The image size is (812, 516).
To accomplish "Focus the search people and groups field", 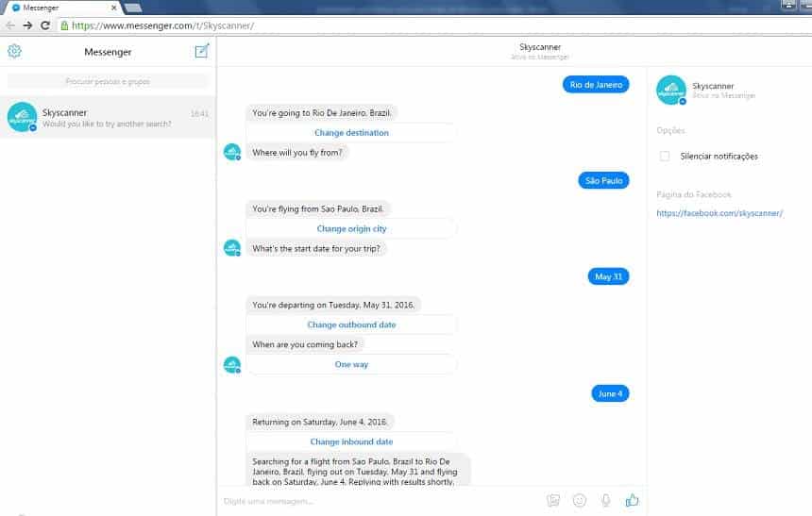I will point(108,81).
